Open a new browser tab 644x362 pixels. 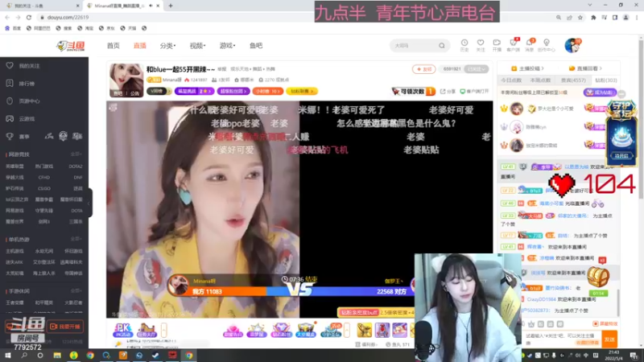[x=171, y=6]
